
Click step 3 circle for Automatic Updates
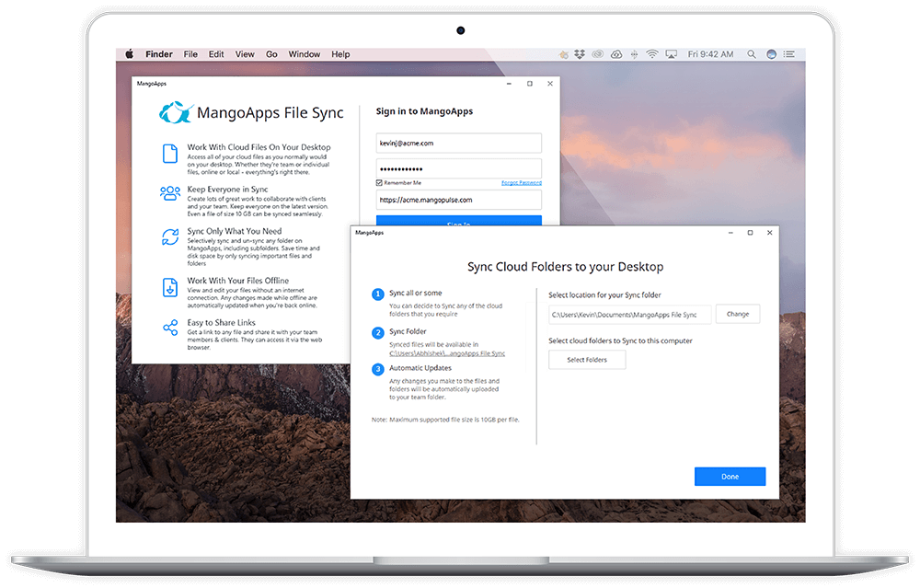tap(378, 369)
